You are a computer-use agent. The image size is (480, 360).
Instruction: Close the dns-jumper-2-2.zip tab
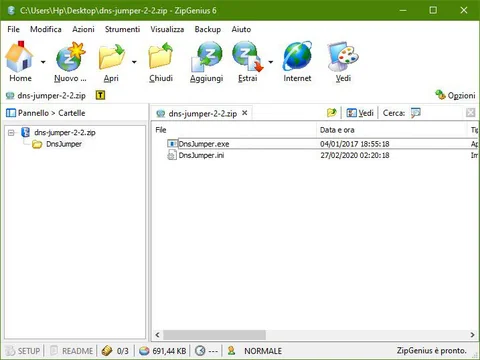tap(245, 113)
